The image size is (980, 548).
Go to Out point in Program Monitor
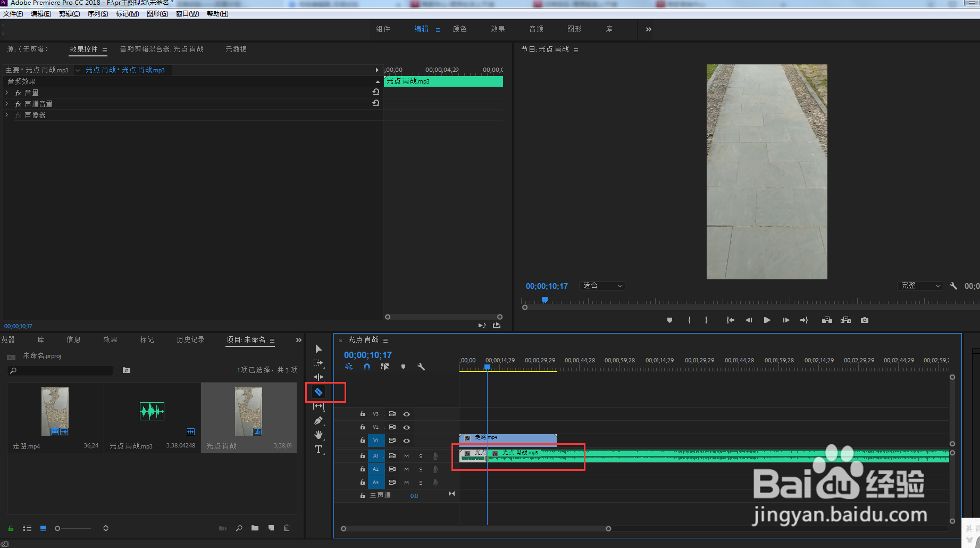click(804, 320)
